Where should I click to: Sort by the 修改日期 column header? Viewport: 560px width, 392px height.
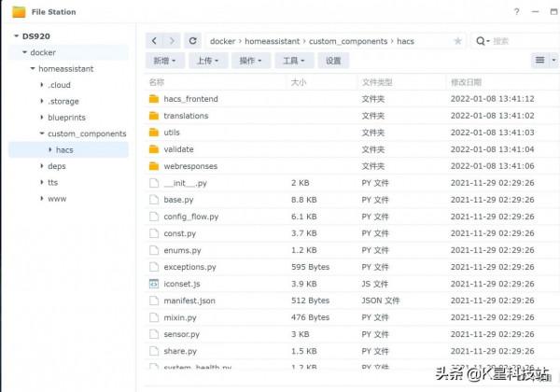467,82
